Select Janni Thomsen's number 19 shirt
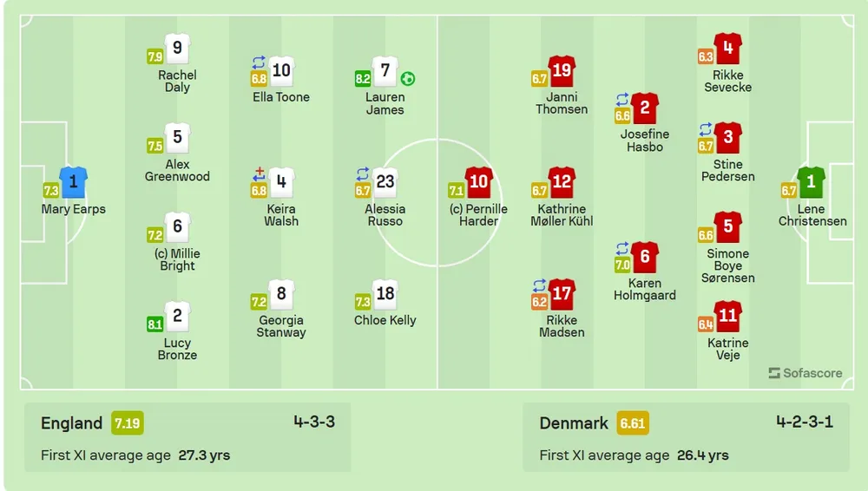Viewport: 868px width, 491px height. tap(562, 71)
